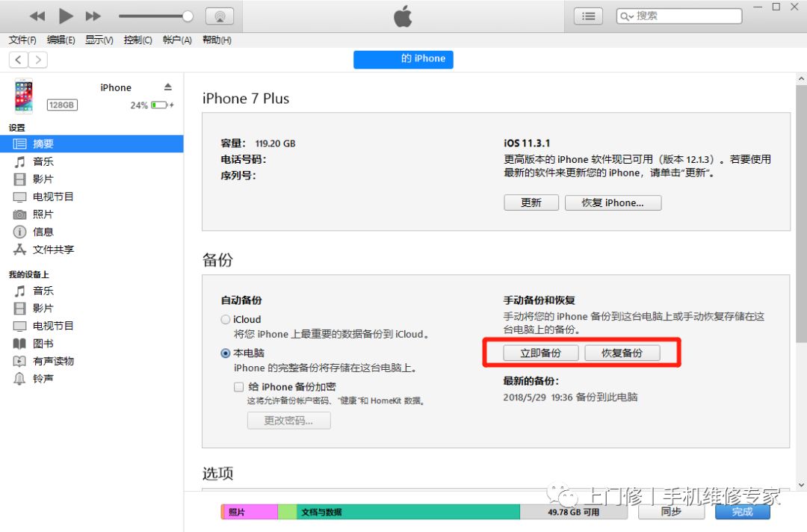The image size is (807, 532).
Task: Click the 更改密码... button
Action: point(288,421)
